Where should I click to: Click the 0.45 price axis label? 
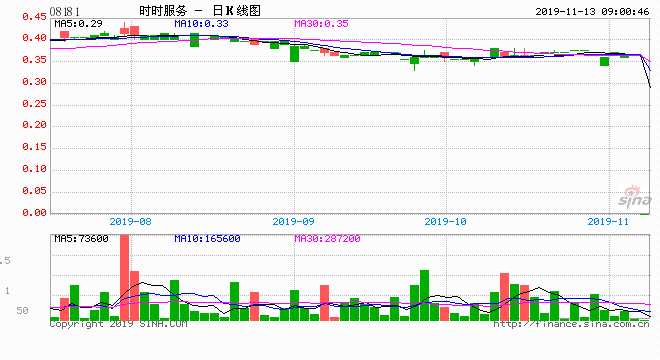tap(34, 16)
